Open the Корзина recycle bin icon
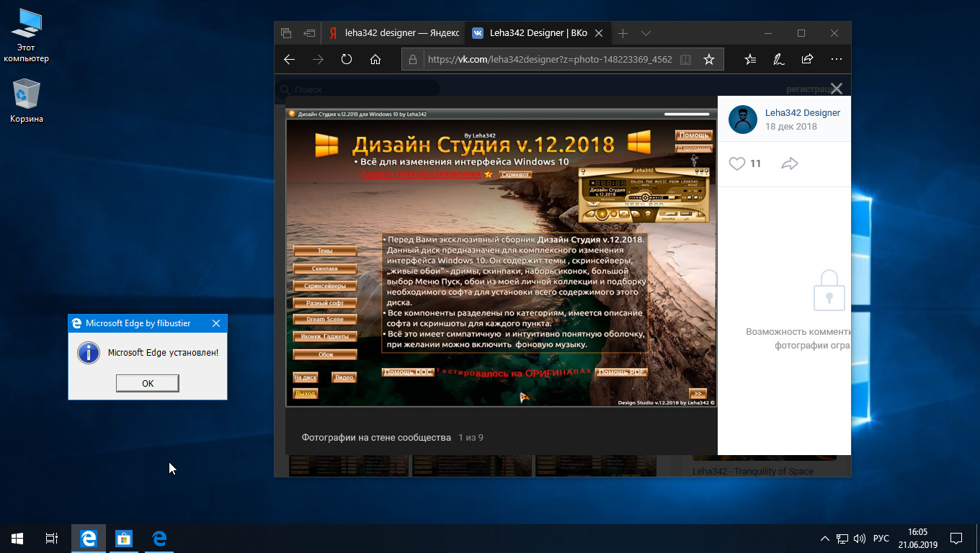The image size is (980, 553). pyautogui.click(x=27, y=102)
